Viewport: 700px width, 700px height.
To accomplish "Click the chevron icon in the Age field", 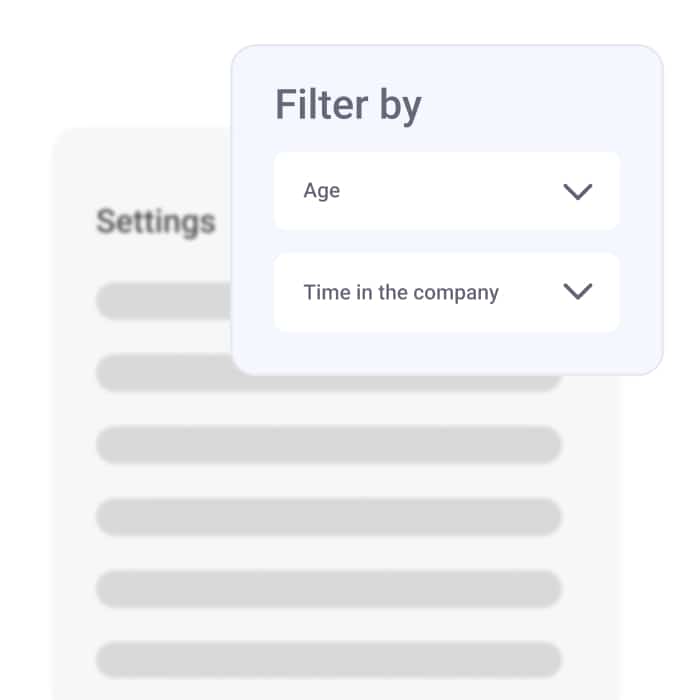I will coord(578,191).
